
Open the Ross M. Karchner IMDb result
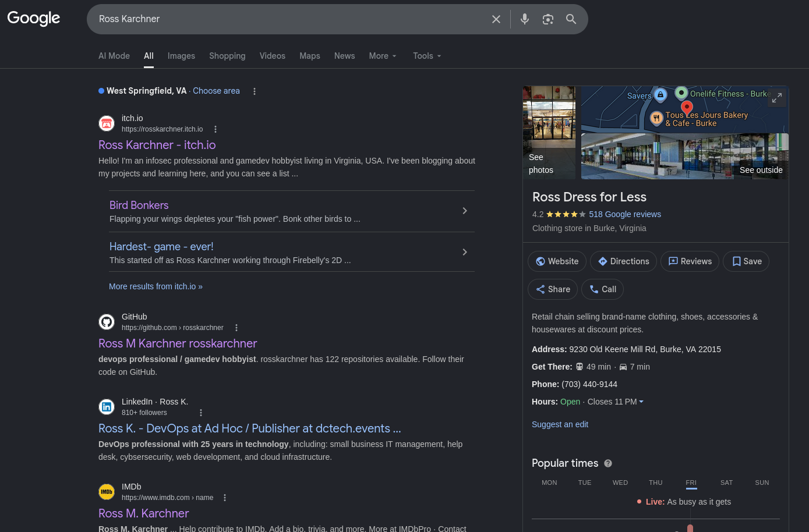click(x=144, y=513)
